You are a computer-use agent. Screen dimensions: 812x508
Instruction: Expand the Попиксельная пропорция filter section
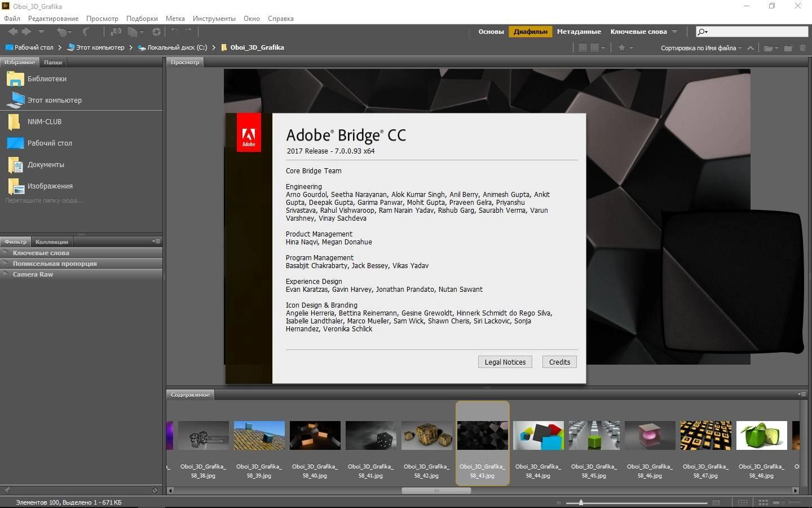pos(81,264)
